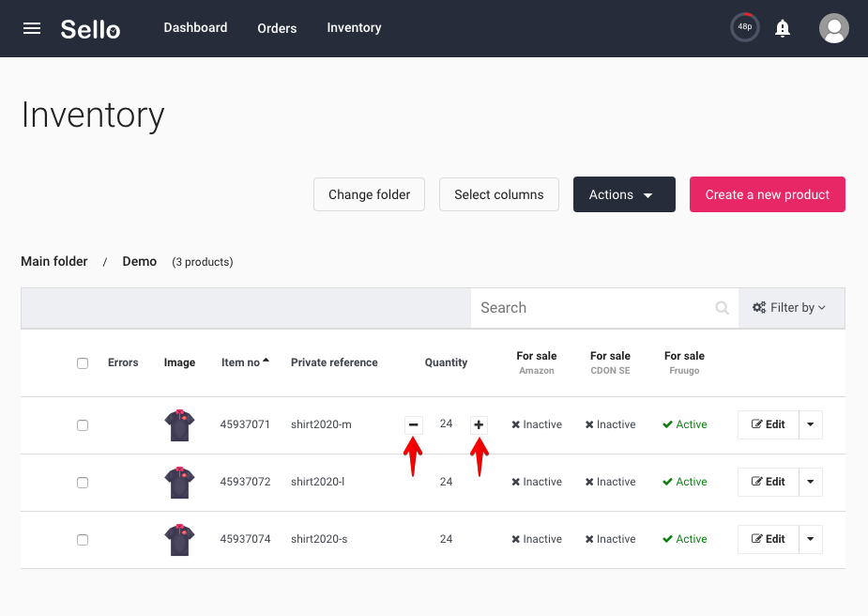Click Errors column header
This screenshot has width=868, height=616.
tap(123, 362)
